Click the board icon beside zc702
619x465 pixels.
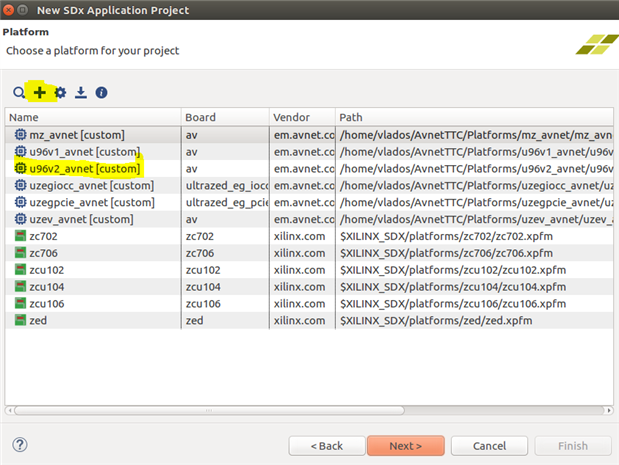click(20, 236)
